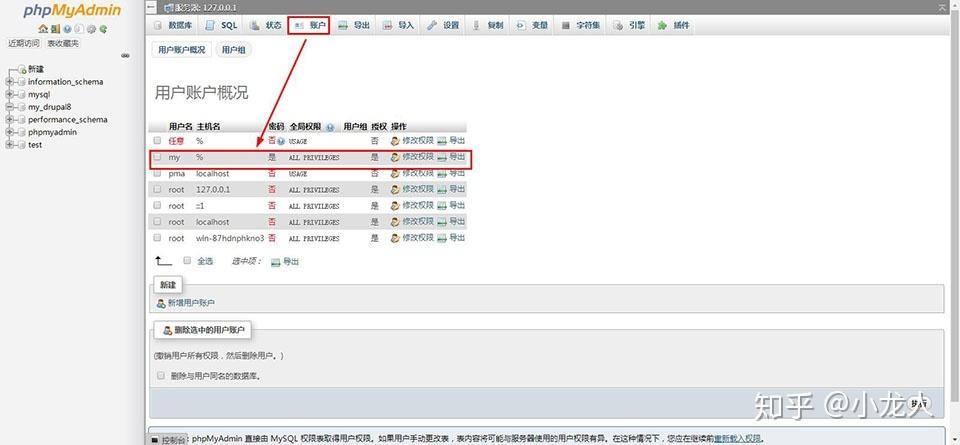Open the 账户 tab
Image resolution: width=960 pixels, height=445 pixels.
309,25
